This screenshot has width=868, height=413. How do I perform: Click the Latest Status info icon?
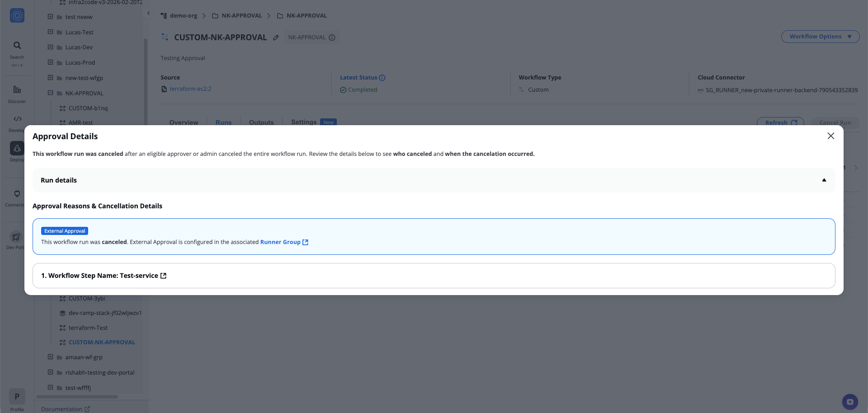coord(382,77)
